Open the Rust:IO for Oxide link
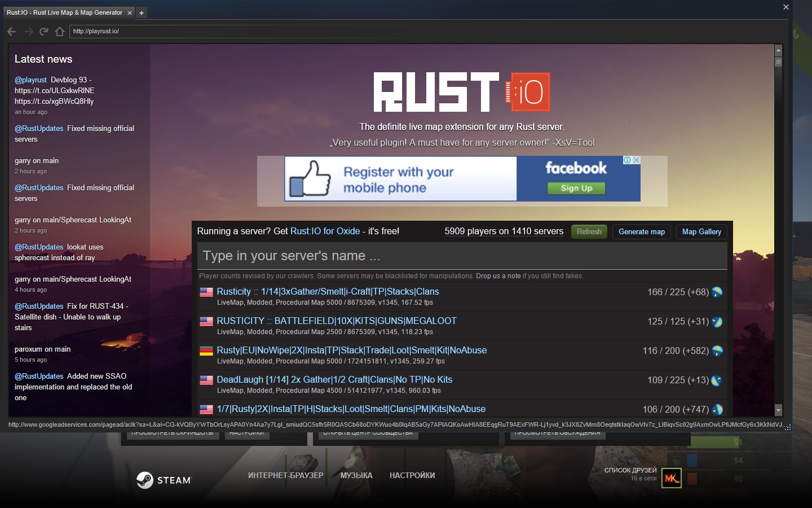 tap(325, 231)
